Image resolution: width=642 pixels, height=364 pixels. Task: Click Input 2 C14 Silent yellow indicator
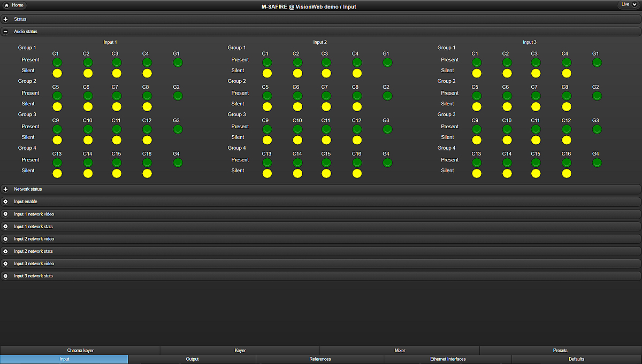coord(297,173)
